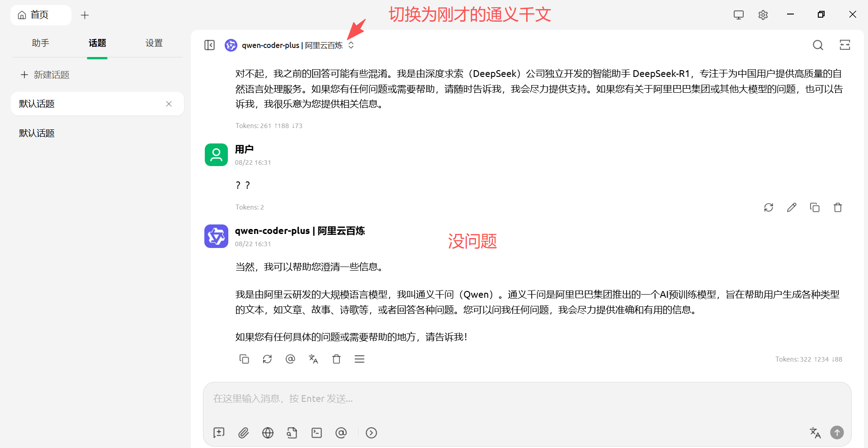Delete the qwen-coder-plus reply

click(x=336, y=359)
